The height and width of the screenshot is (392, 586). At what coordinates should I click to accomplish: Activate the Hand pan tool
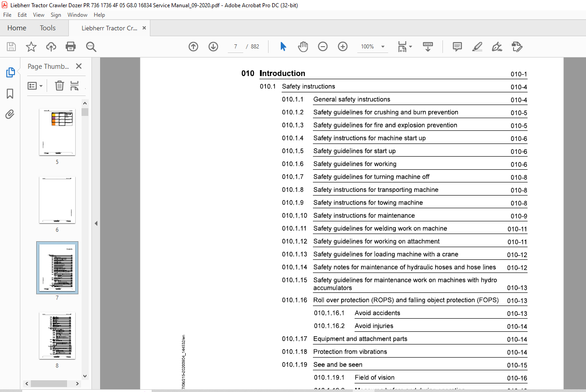pyautogui.click(x=303, y=47)
